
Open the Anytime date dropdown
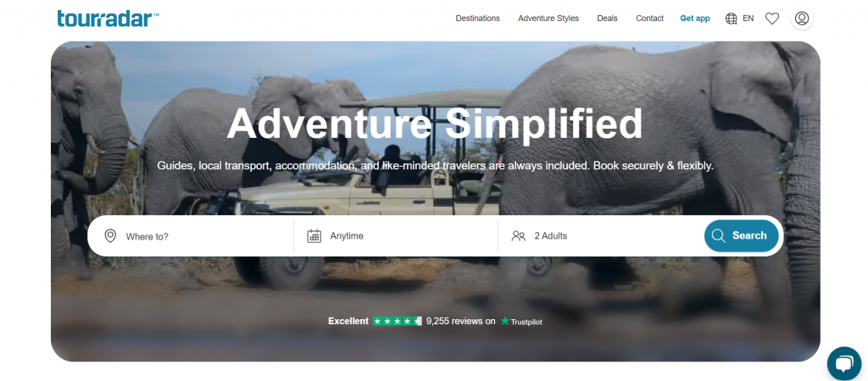pos(396,236)
